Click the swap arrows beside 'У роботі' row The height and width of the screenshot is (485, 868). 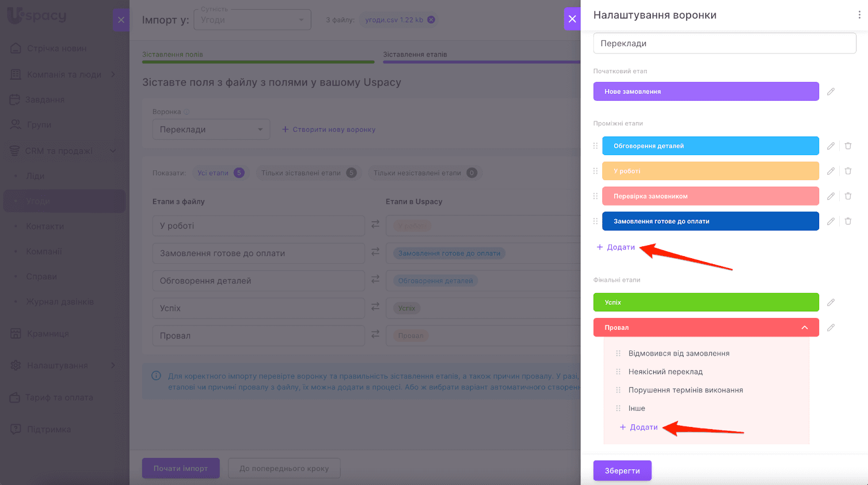point(375,224)
